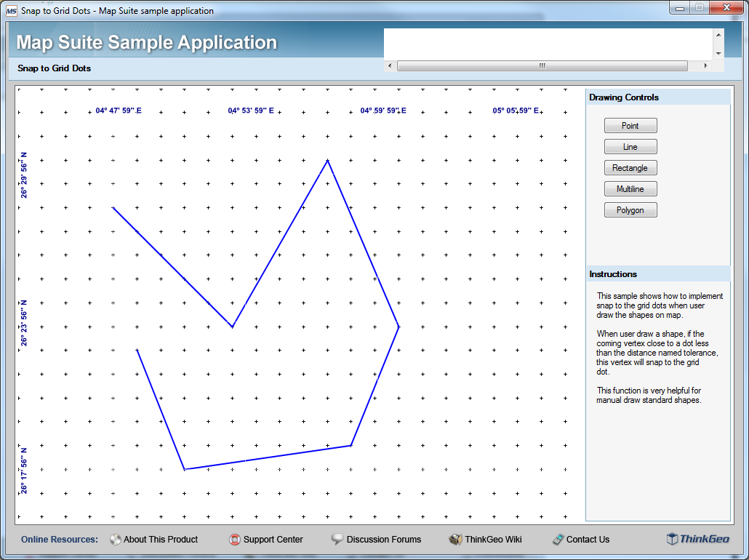Click the ThinkGeo Wiki globe icon
This screenshot has width=749, height=560.
coord(454,540)
